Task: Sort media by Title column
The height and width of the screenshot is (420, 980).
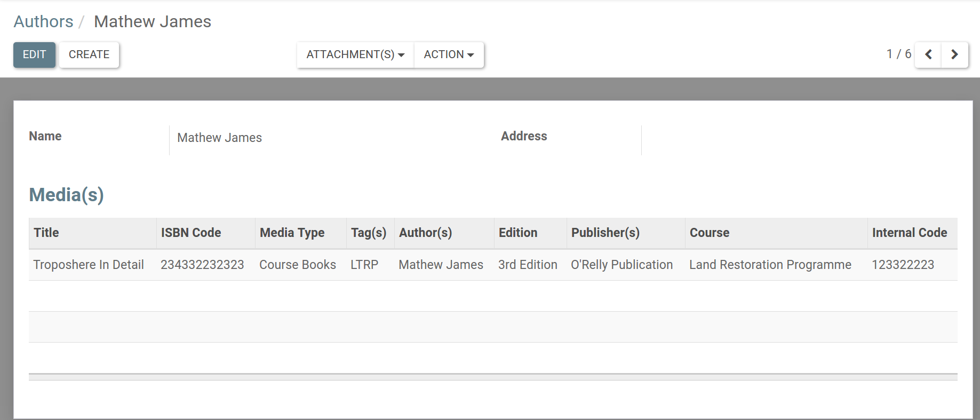Action: 46,233
